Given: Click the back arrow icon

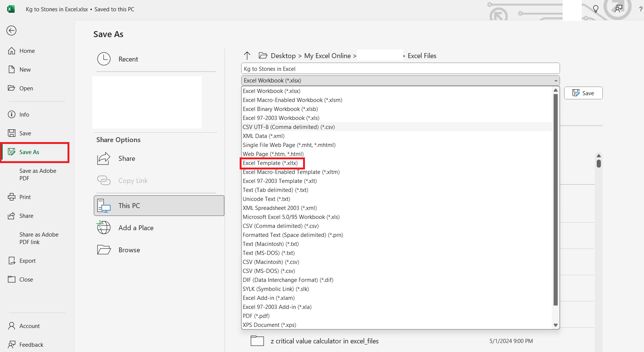Looking at the screenshot, I should (x=11, y=30).
